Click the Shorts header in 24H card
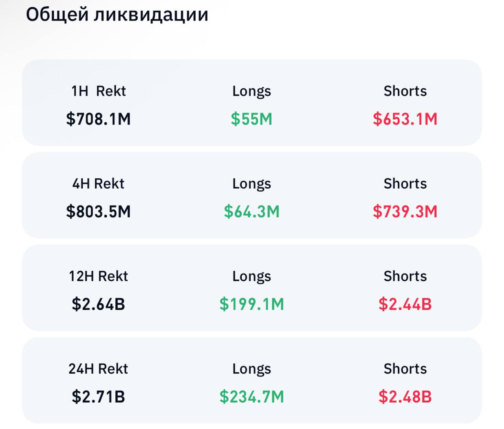This screenshot has height=429, width=504. (x=405, y=368)
